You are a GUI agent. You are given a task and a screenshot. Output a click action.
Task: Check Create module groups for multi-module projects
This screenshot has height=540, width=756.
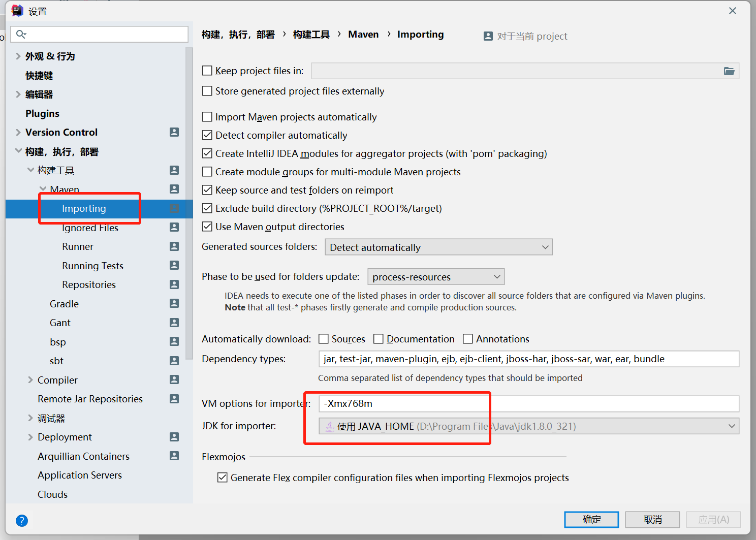pos(207,172)
